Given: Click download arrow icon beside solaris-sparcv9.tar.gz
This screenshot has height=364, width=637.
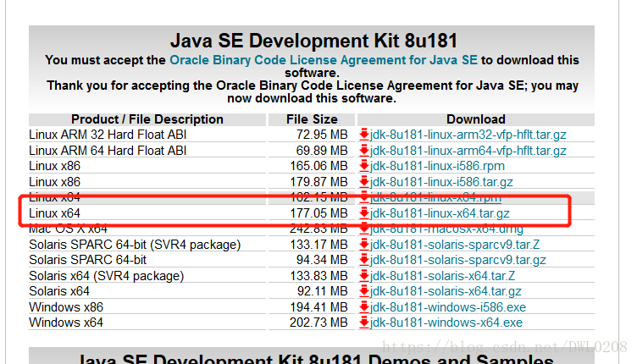Looking at the screenshot, I should (364, 260).
